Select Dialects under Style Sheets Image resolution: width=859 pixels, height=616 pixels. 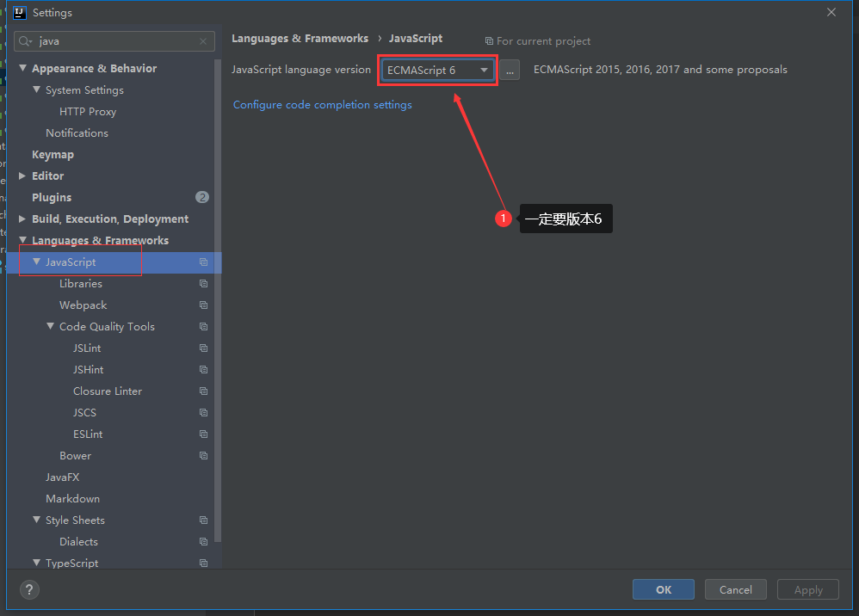click(x=78, y=541)
